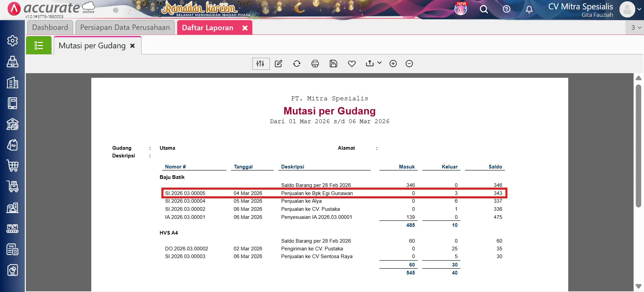Zoom in with the plus circle icon
The image size is (644, 292).
click(393, 64)
